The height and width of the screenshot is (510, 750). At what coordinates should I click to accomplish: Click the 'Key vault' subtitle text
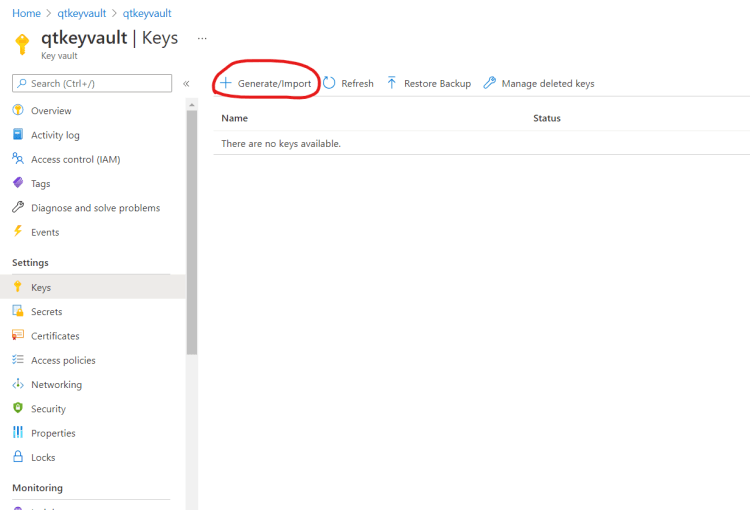coord(59,56)
